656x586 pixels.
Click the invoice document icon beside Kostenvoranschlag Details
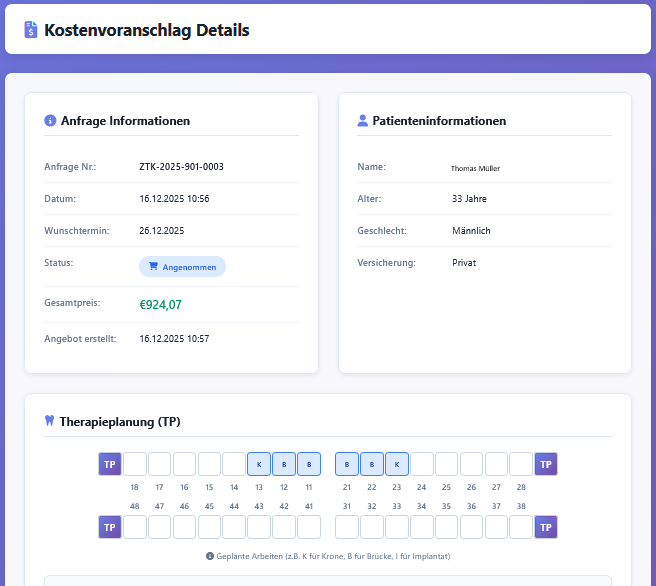(32, 30)
